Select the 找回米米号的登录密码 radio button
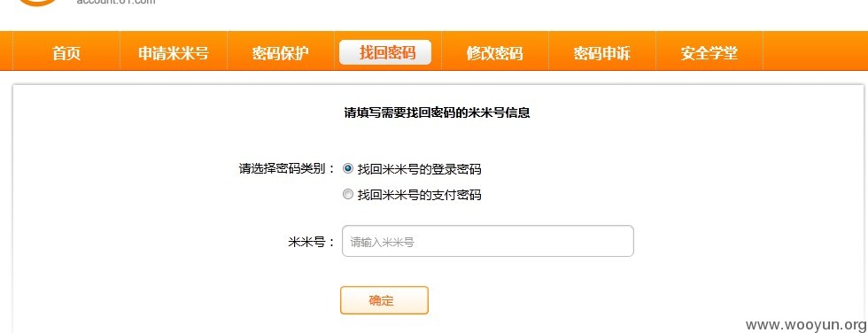The image size is (868, 333). (347, 168)
